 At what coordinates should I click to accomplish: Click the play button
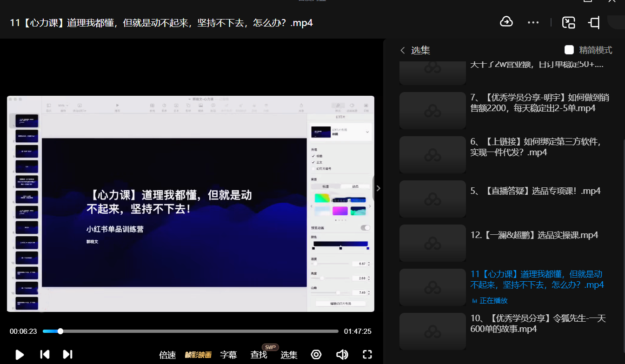(x=20, y=355)
